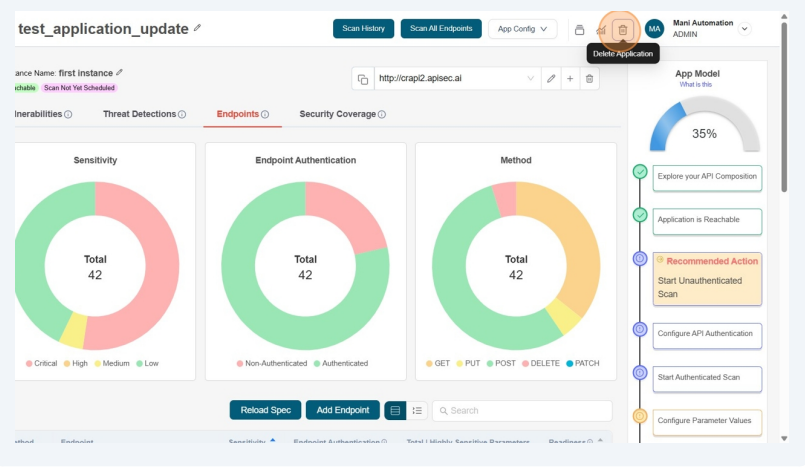Click the Scan All Endpoints button

(x=441, y=29)
